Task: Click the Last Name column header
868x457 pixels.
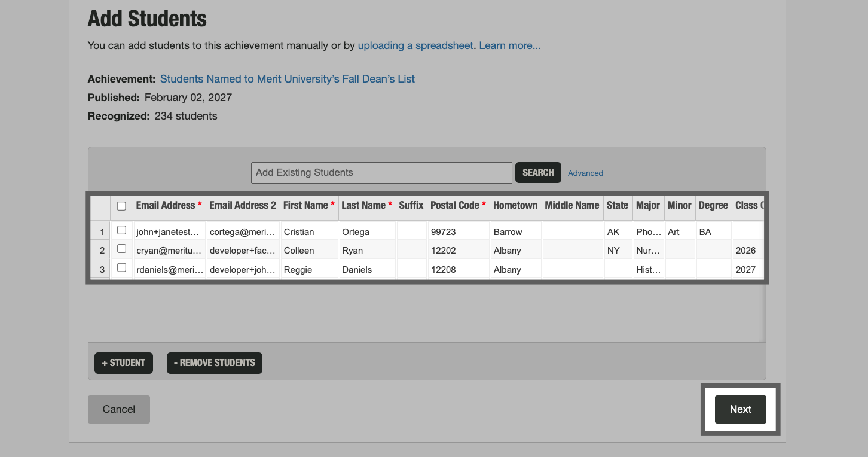Action: click(365, 206)
